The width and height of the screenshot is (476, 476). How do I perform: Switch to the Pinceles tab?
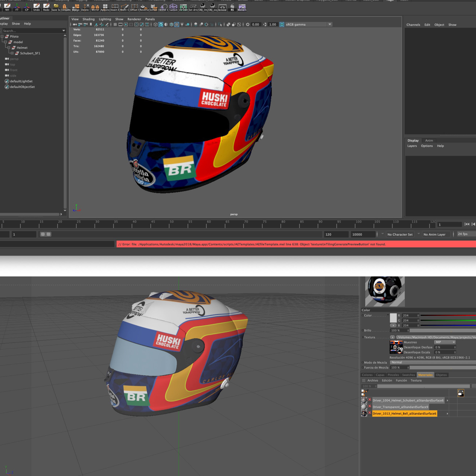(x=393, y=375)
